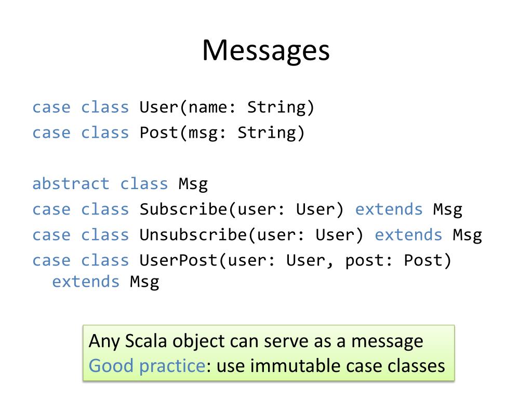This screenshot has width=532, height=399.
Task: Click Msg at end of Subscribe line
Action: tap(447, 210)
